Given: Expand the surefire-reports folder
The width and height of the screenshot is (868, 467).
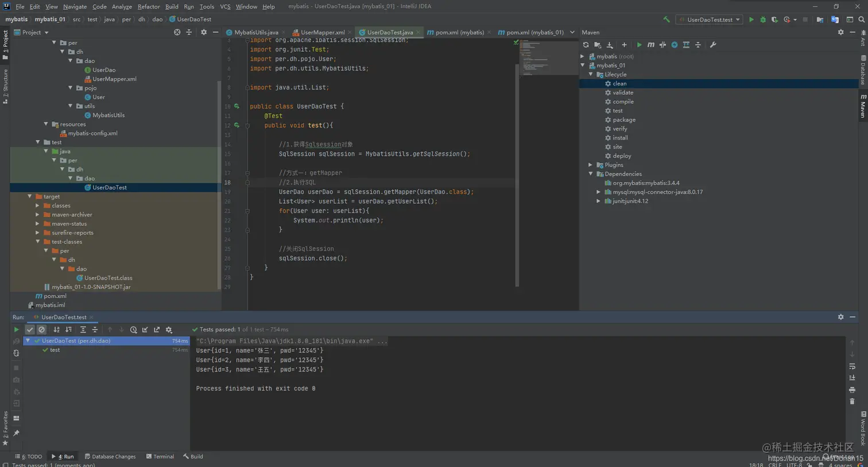Looking at the screenshot, I should [x=38, y=233].
